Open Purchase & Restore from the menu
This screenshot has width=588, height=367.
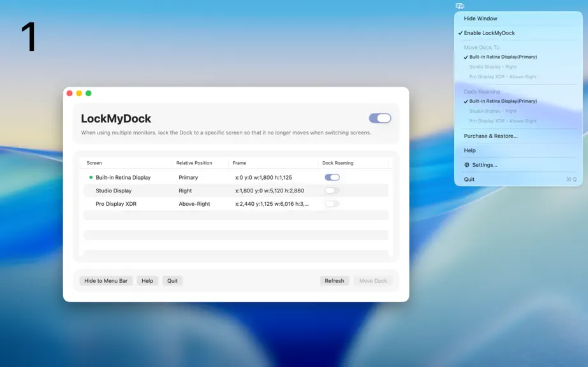pyautogui.click(x=490, y=136)
